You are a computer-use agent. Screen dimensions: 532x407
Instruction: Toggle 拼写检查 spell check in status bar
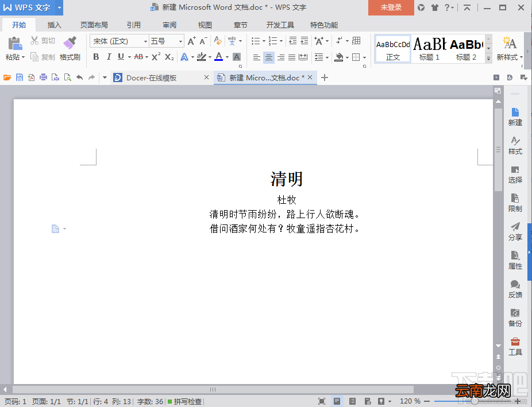click(185, 402)
